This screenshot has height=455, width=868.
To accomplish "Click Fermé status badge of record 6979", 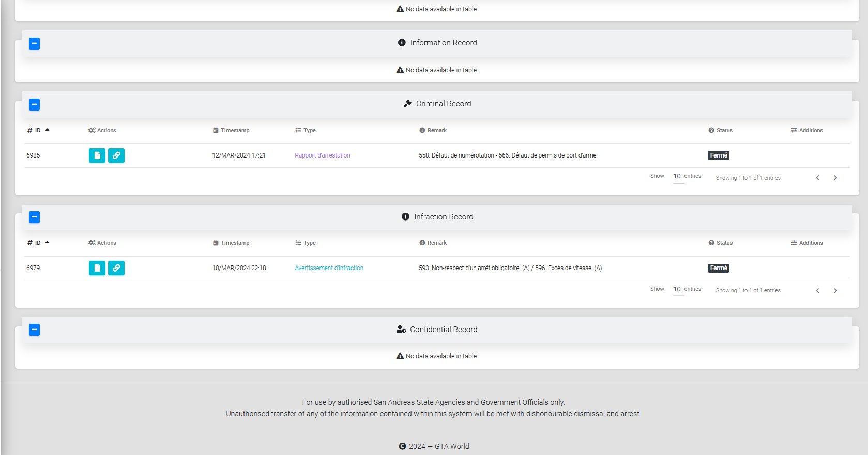I will (x=719, y=268).
